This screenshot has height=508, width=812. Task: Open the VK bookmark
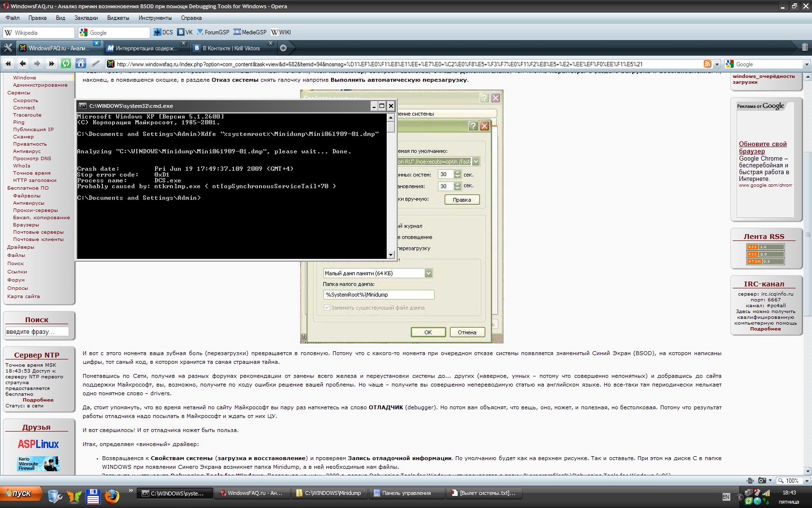click(185, 32)
